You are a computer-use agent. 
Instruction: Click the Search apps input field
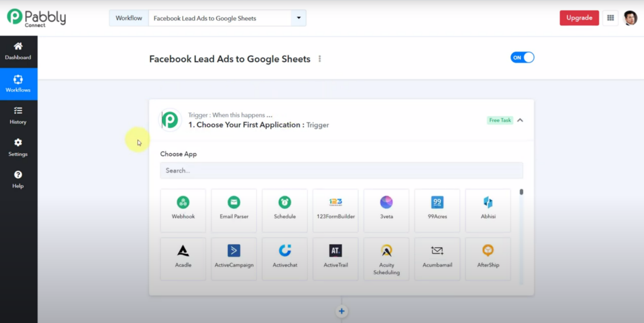pos(341,170)
